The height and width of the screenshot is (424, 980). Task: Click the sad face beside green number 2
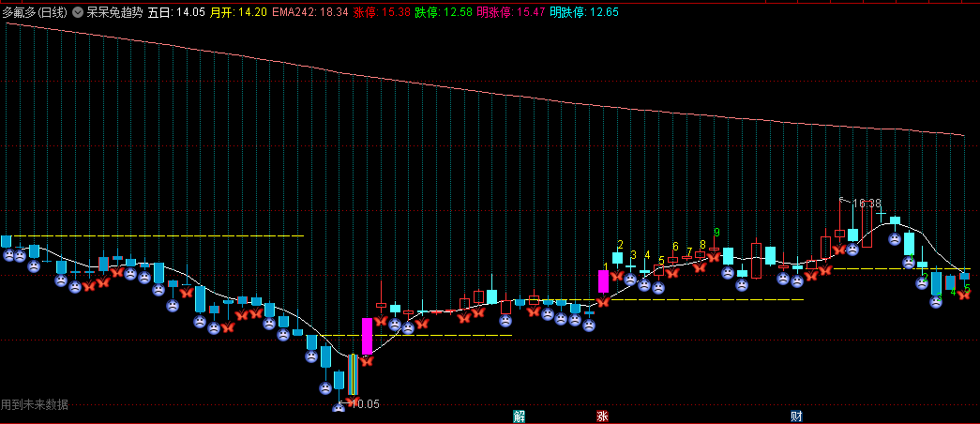[x=923, y=282]
